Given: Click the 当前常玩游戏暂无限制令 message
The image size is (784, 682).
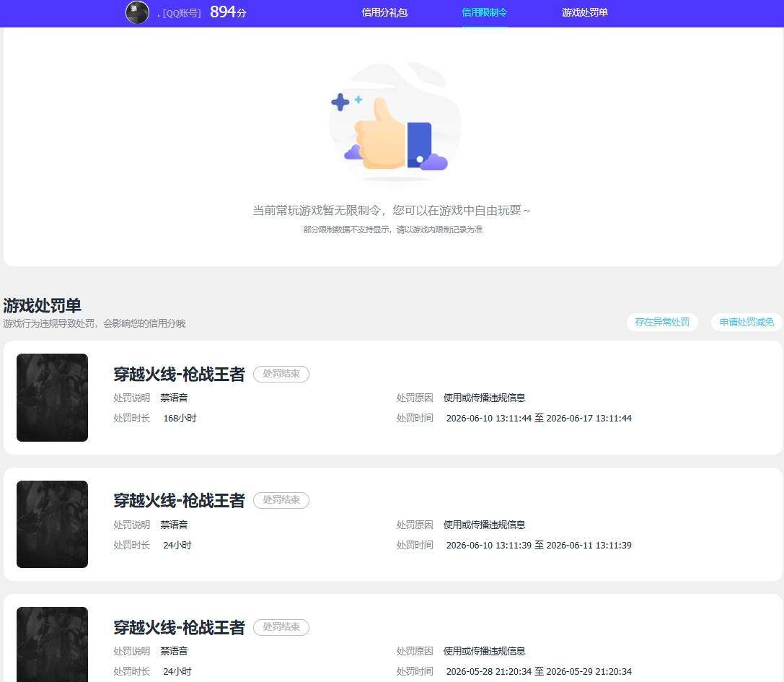Looking at the screenshot, I should (x=392, y=211).
